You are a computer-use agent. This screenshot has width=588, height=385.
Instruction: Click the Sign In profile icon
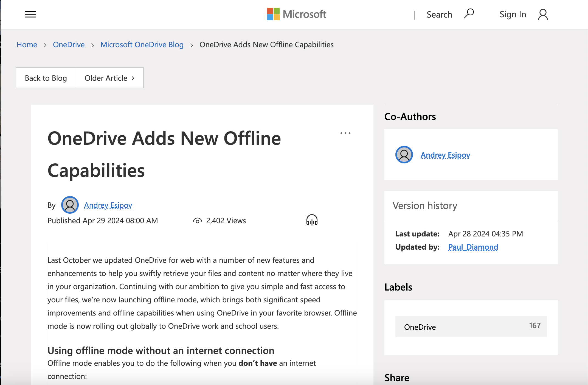pos(542,15)
